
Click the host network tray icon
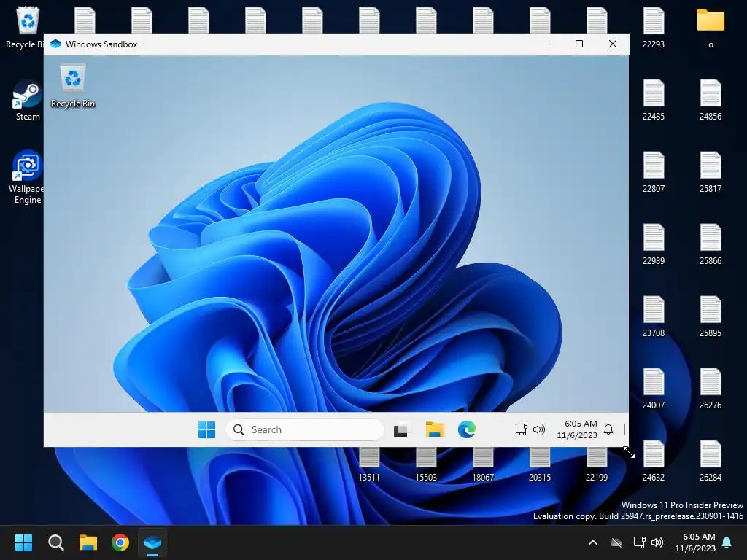click(639, 542)
